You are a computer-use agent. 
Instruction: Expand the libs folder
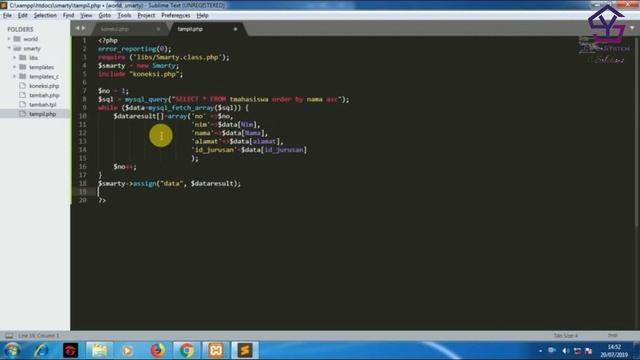(15, 58)
